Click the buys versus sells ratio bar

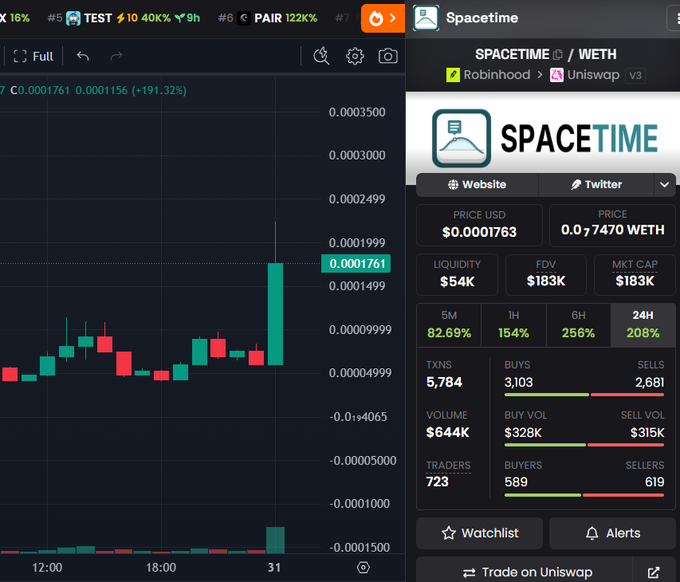(x=584, y=395)
